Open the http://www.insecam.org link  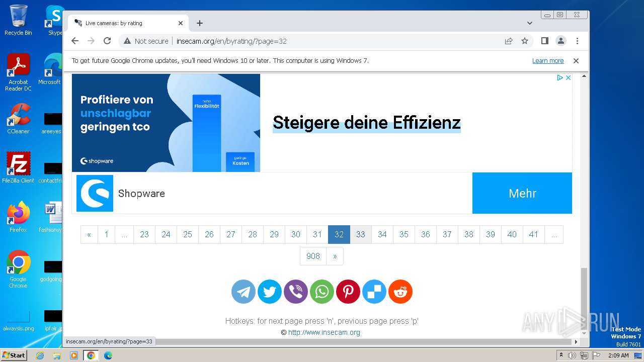coord(324,332)
